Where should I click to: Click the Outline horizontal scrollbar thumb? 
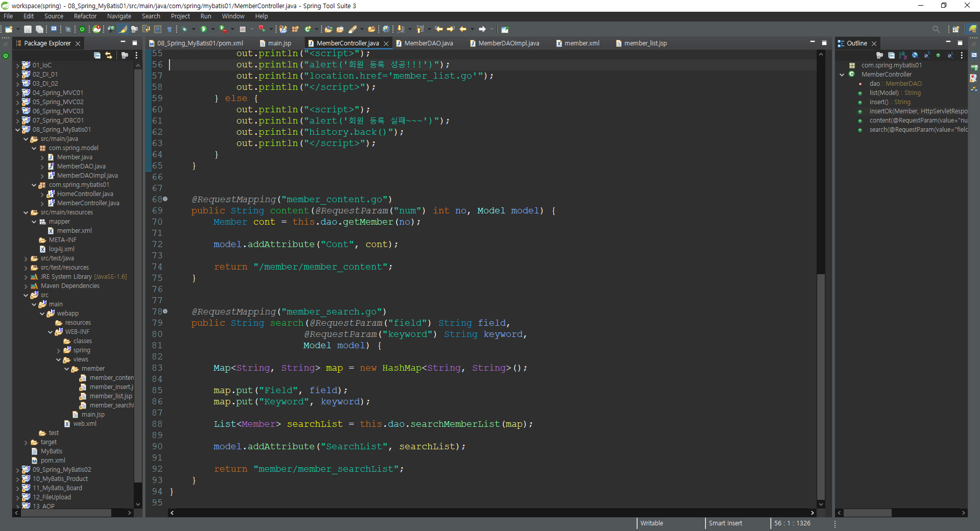[x=867, y=513]
